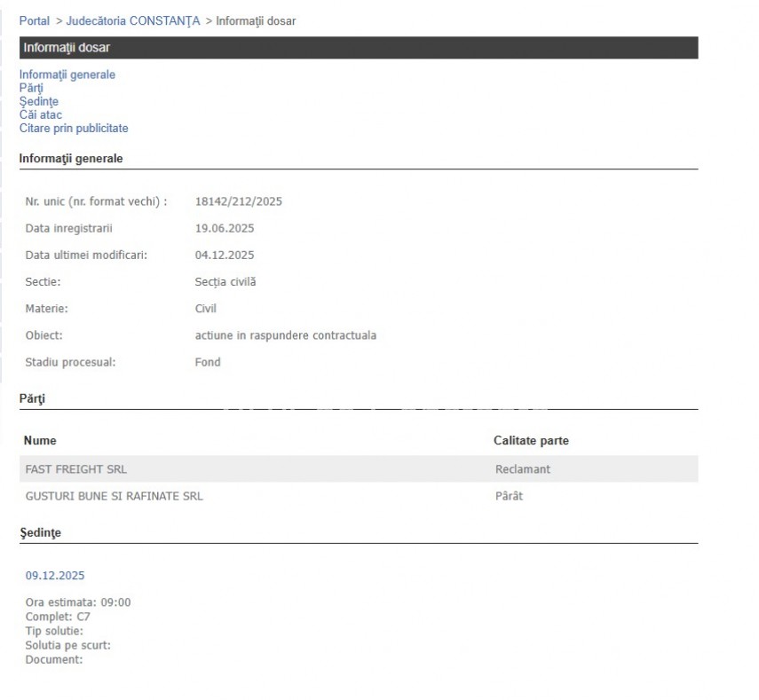This screenshot has width=759, height=700.
Task: Open the Portal breadcrumb link
Action: [x=35, y=20]
